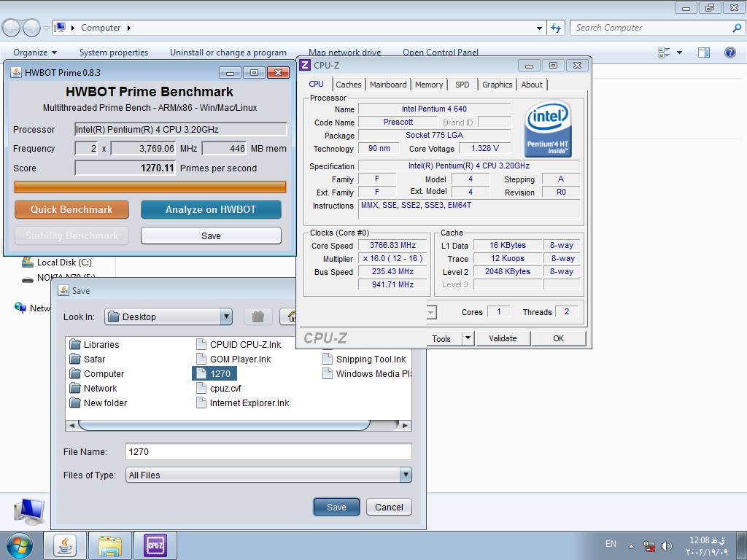
Task: Switch to the About tab
Action: coord(532,85)
